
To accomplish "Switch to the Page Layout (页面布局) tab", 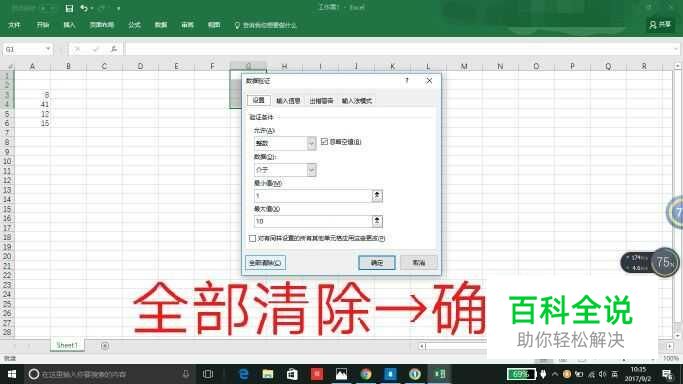I will [x=101, y=25].
